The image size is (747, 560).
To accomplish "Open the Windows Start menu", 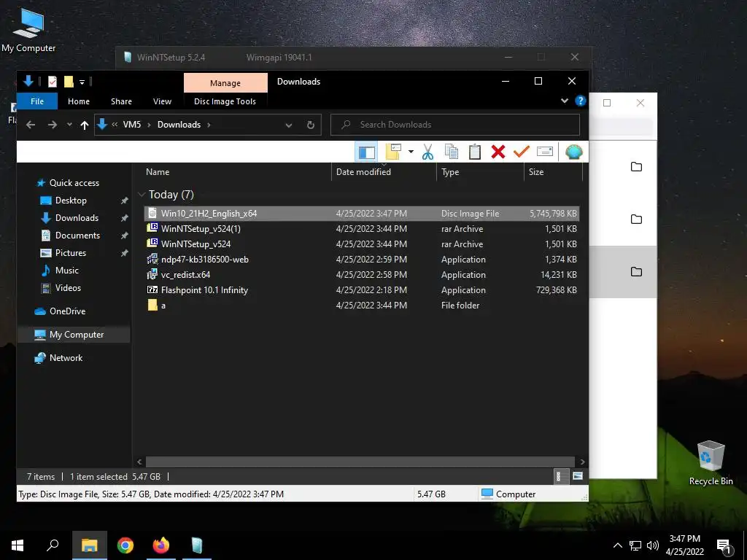I will [18, 545].
